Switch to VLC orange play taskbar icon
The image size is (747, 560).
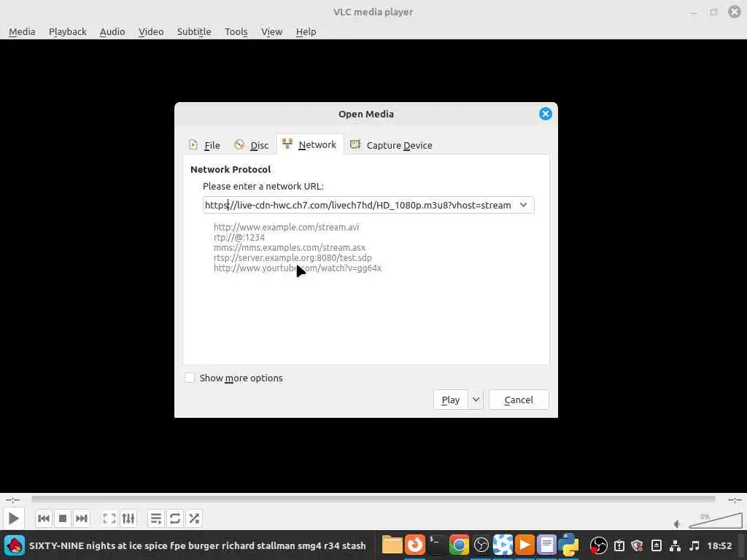[x=525, y=545]
